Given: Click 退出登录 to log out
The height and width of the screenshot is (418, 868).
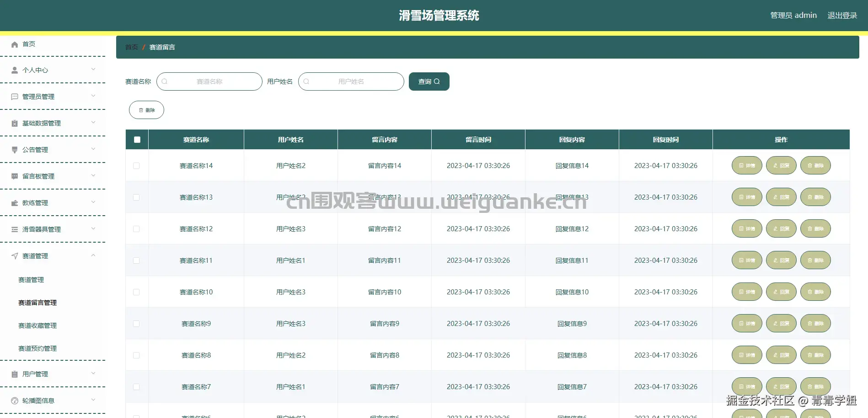Looking at the screenshot, I should [x=842, y=16].
